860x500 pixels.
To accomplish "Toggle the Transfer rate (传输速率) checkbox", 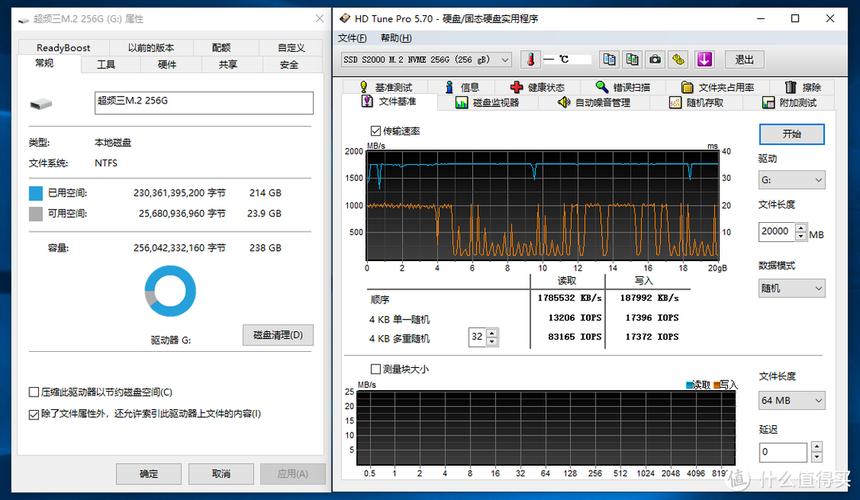I will tap(376, 130).
